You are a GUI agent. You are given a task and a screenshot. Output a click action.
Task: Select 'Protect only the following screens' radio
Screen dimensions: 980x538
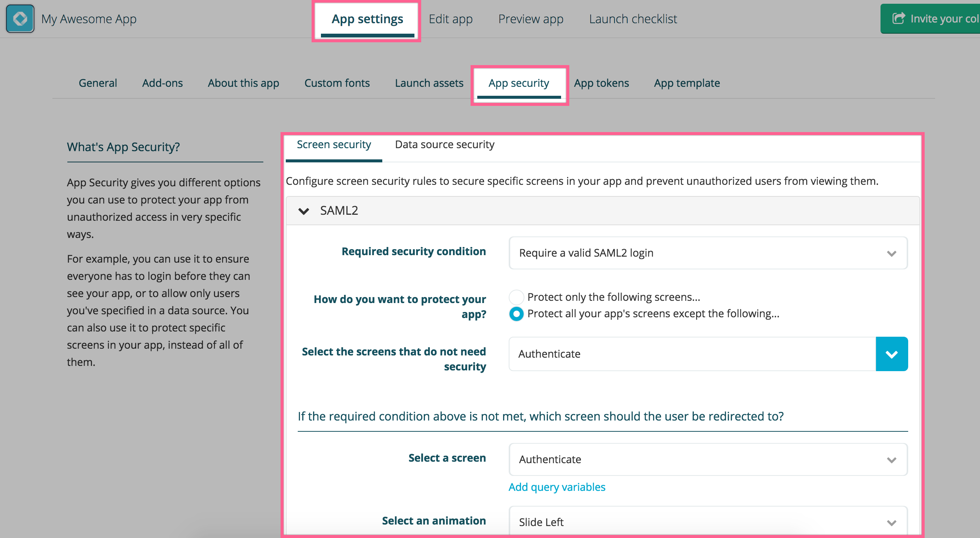tap(516, 297)
